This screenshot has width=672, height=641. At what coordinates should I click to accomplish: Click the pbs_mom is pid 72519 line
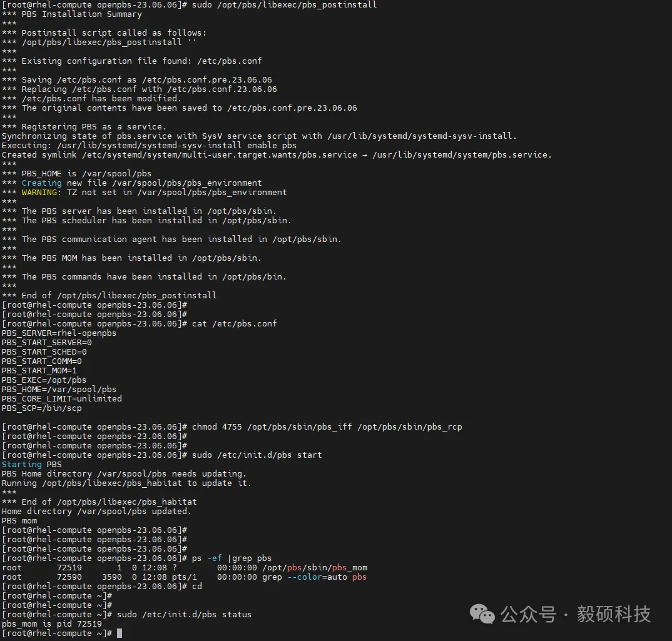[51, 623]
